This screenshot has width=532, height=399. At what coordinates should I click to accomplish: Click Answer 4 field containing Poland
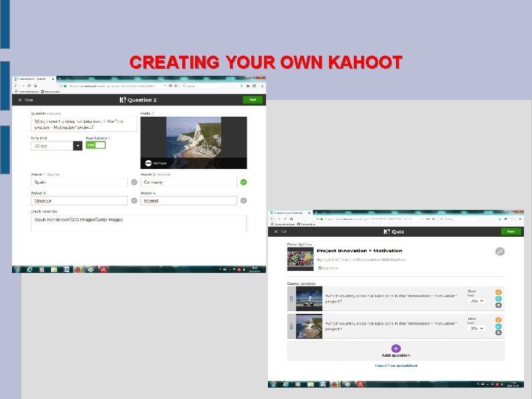click(x=189, y=201)
